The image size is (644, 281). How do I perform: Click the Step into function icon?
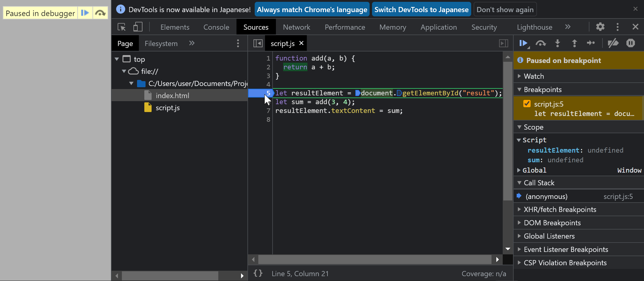(x=557, y=43)
